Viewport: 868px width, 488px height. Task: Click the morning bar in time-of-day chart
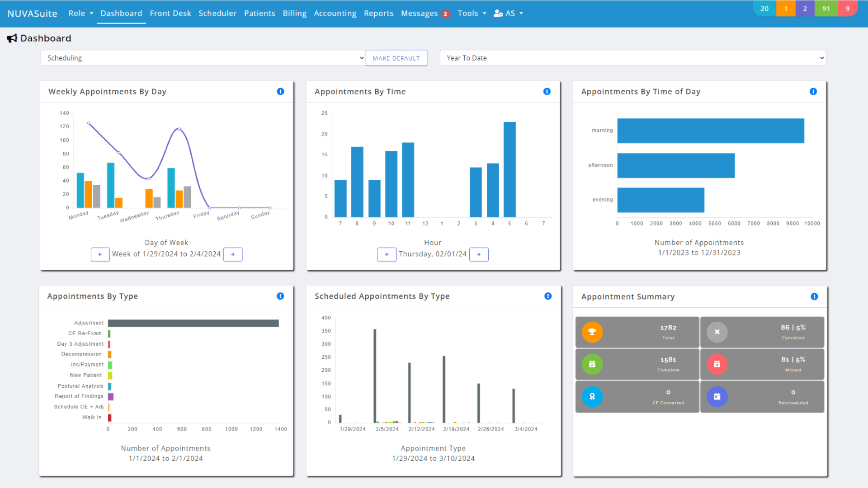click(x=711, y=131)
